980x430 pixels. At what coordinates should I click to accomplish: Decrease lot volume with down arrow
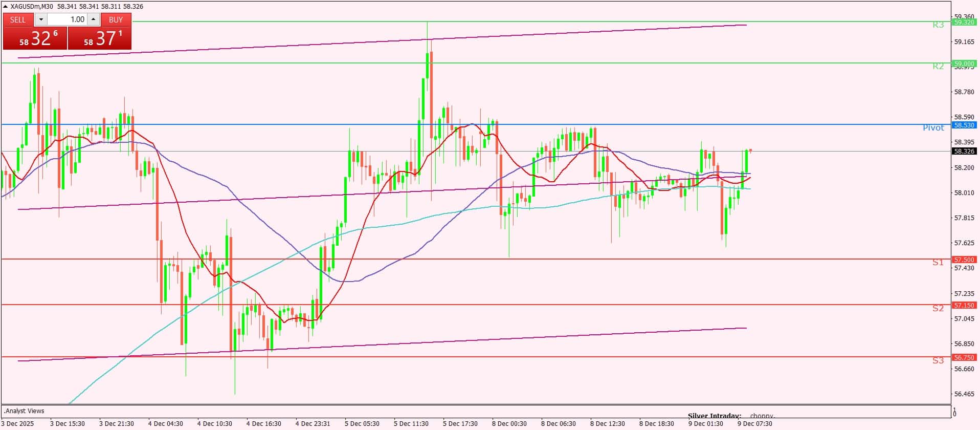41,19
